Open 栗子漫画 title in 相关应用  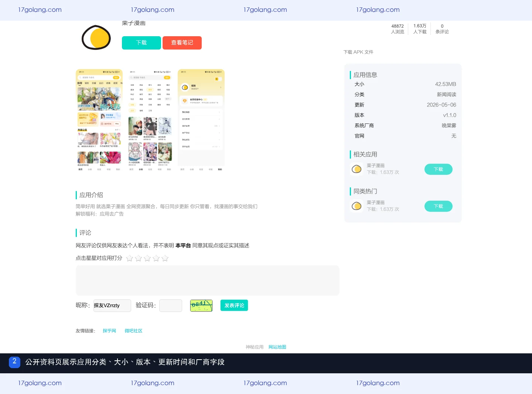tap(376, 166)
